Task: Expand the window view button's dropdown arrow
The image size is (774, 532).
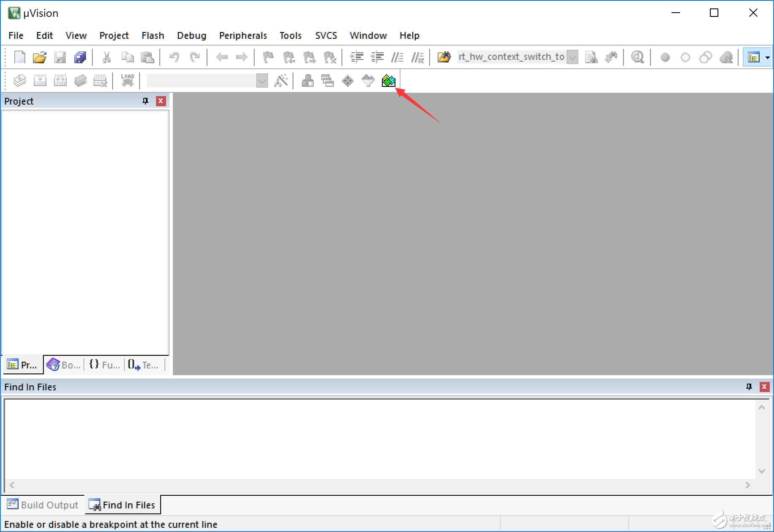Action: [x=767, y=57]
